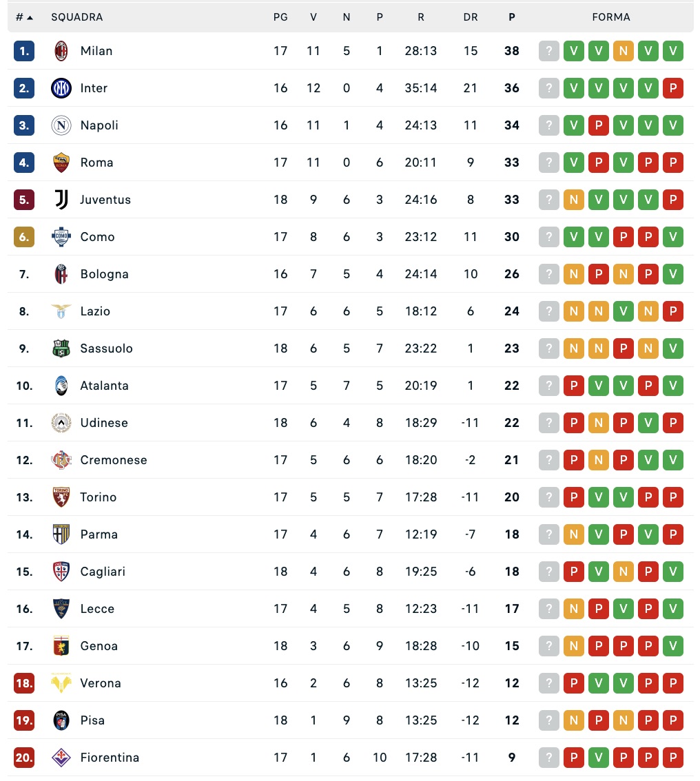Click the Roma club crest

(61, 163)
